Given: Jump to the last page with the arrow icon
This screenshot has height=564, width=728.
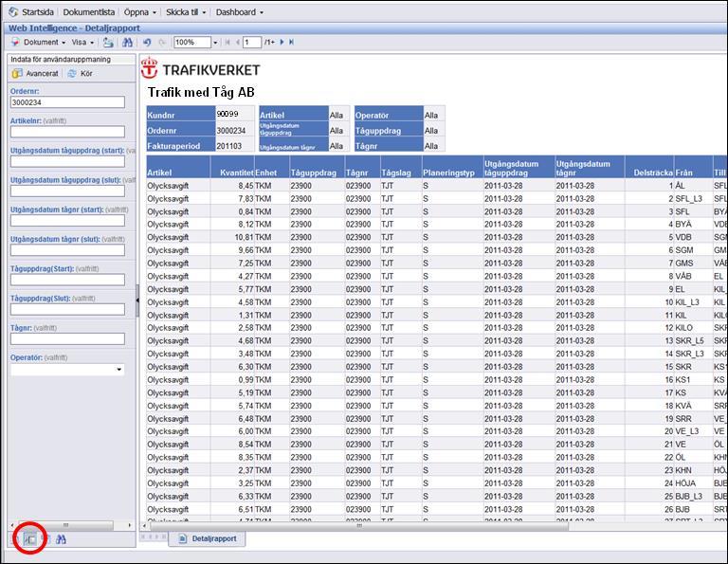Looking at the screenshot, I should (291, 43).
